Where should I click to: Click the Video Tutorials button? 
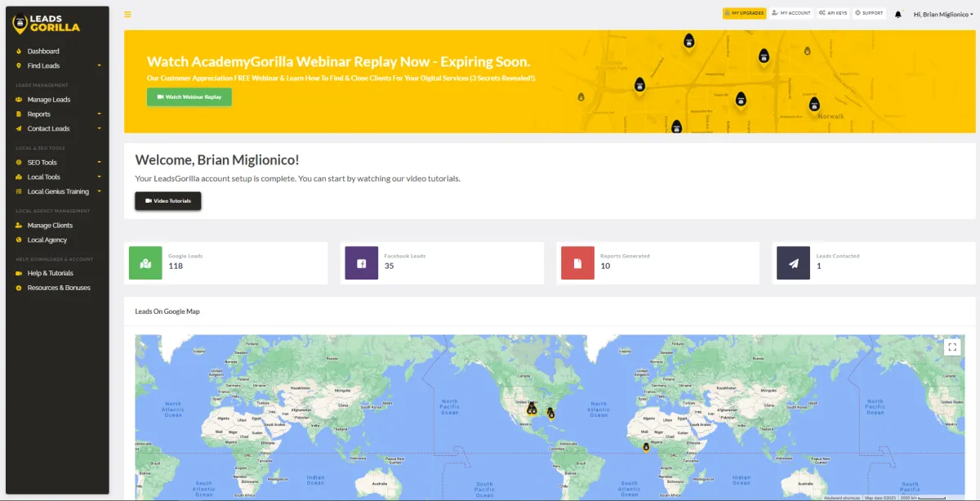pyautogui.click(x=168, y=201)
